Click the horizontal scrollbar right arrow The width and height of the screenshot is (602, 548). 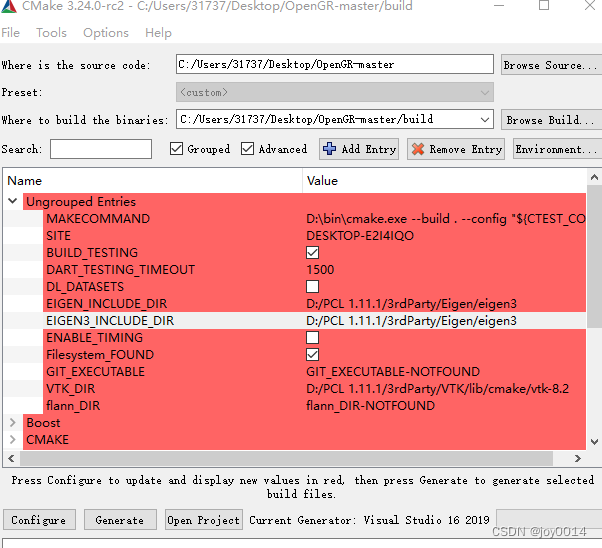(x=577, y=459)
